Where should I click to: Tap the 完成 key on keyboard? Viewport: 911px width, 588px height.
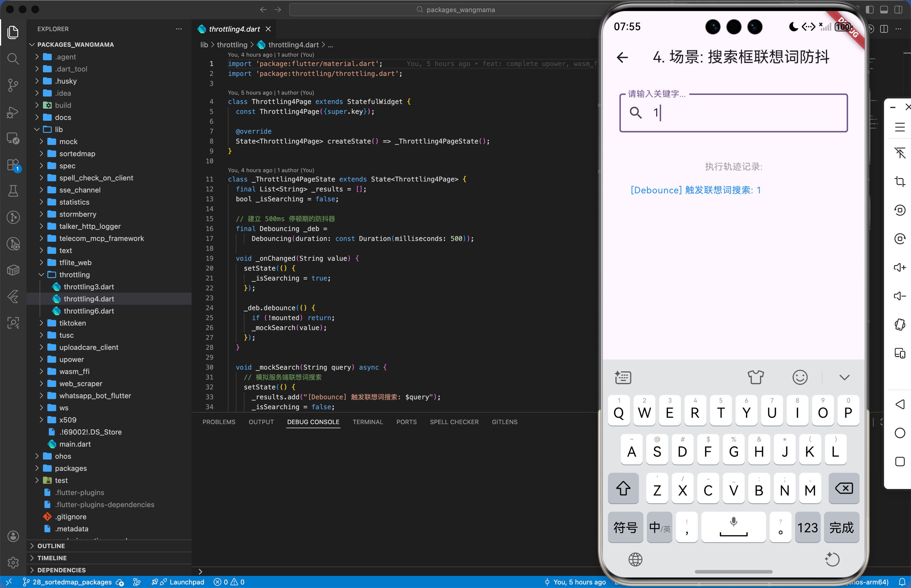[x=841, y=528]
